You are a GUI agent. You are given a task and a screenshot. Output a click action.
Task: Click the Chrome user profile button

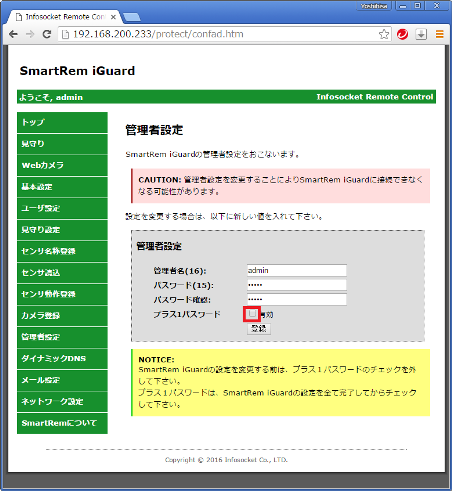click(374, 6)
